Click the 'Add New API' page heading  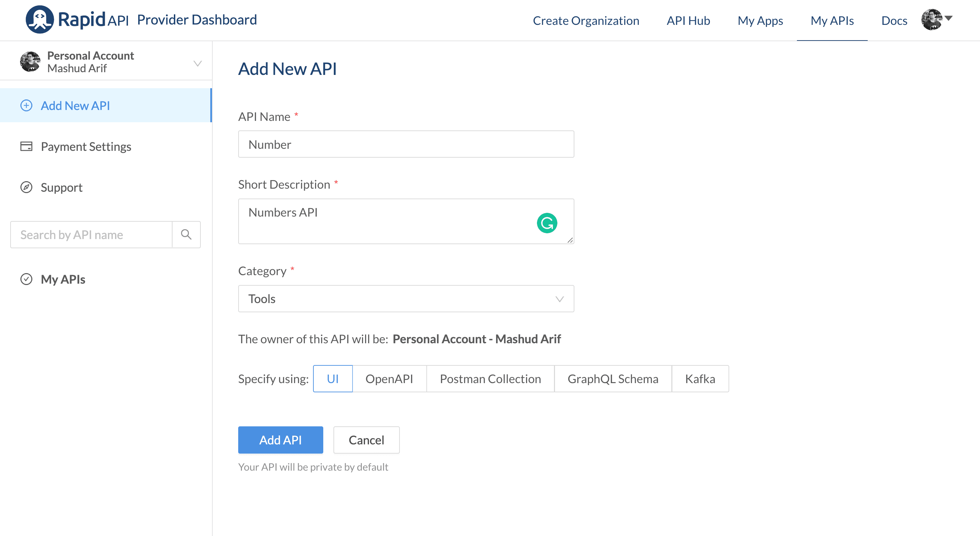(x=287, y=69)
